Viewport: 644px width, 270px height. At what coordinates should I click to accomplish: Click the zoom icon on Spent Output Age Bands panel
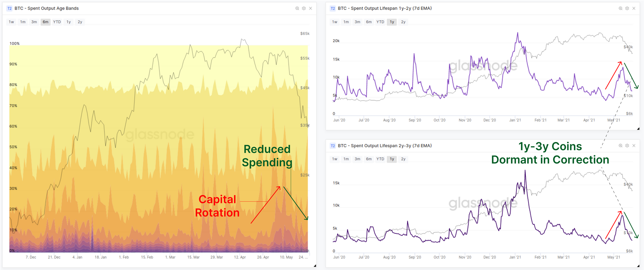click(297, 8)
